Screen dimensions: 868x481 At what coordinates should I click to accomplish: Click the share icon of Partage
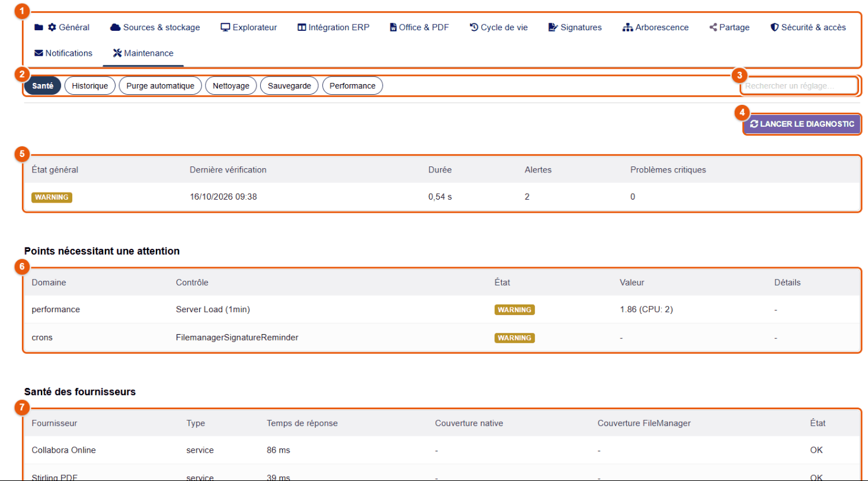713,27
